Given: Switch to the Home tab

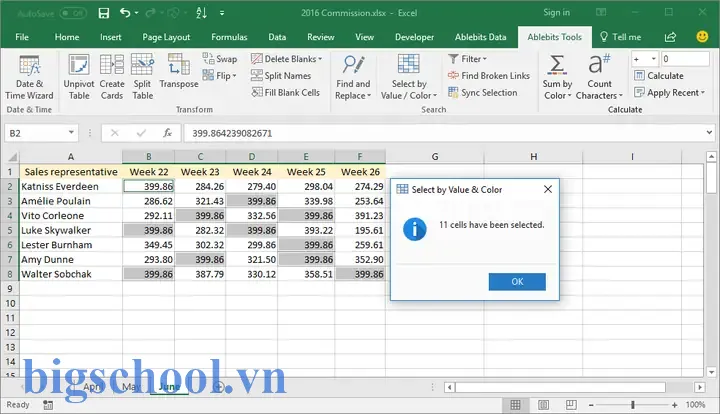Looking at the screenshot, I should [x=67, y=37].
